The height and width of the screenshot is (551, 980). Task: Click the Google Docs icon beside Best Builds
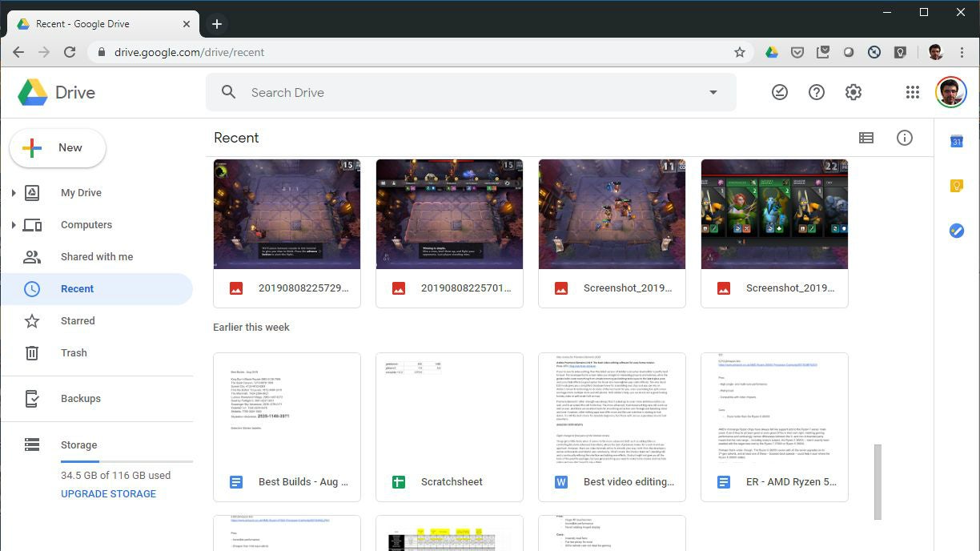(236, 482)
